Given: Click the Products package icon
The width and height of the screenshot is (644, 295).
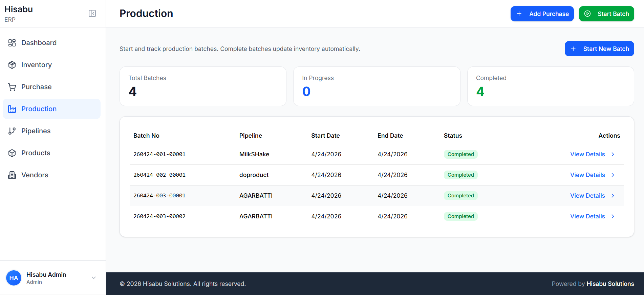Looking at the screenshot, I should click(12, 153).
